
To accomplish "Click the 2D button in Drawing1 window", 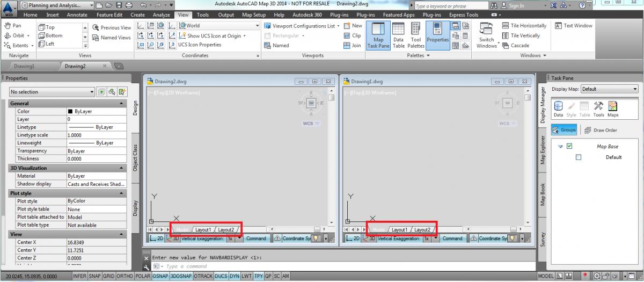I will pos(353,238).
